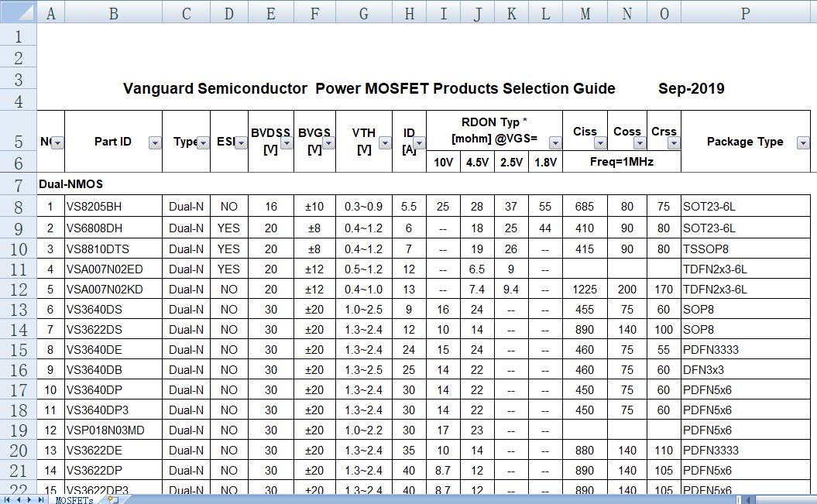The image size is (817, 504).
Task: Expand the BVDSS [V] filter dropdown
Action: point(287,142)
